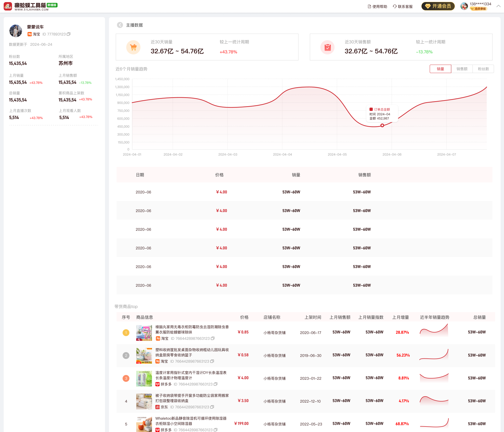Click the 小杨哥杂货铺 shop in row 2
The image size is (504, 432).
coord(274,356)
